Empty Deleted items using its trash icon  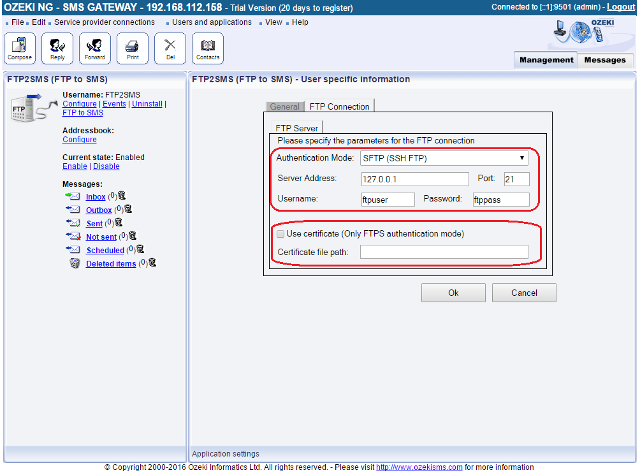(x=152, y=263)
